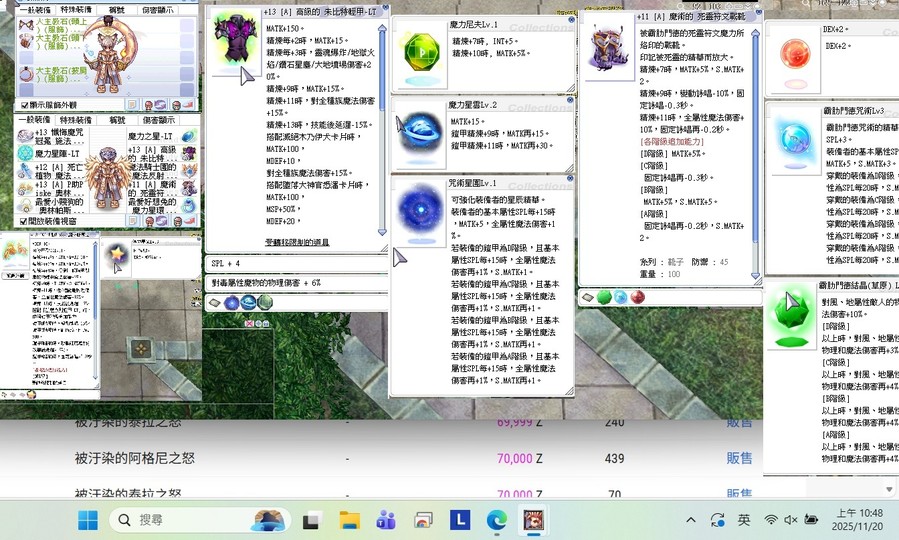Click the blue 魔力星雲Lv.2 orb icon
Viewport: 899px width, 540px height.
click(419, 132)
